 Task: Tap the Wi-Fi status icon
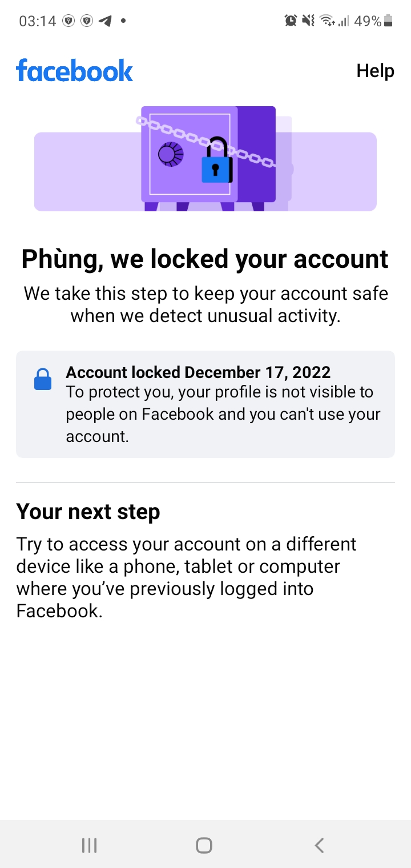coord(327,21)
